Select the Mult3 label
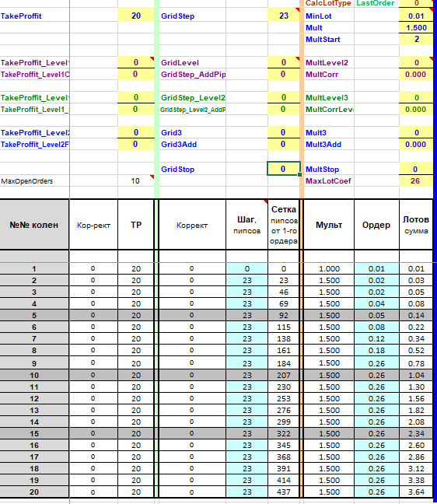The height and width of the screenshot is (504, 437). click(316, 133)
